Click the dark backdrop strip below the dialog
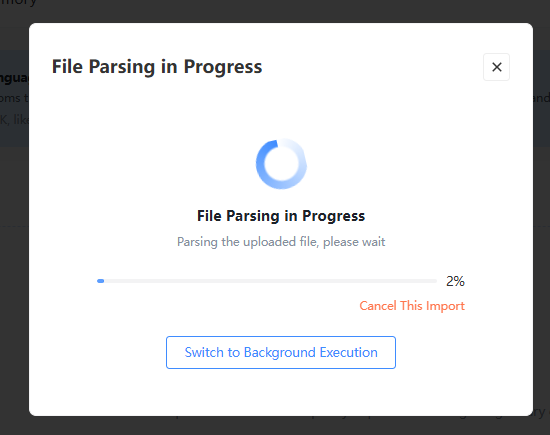 click(275, 426)
